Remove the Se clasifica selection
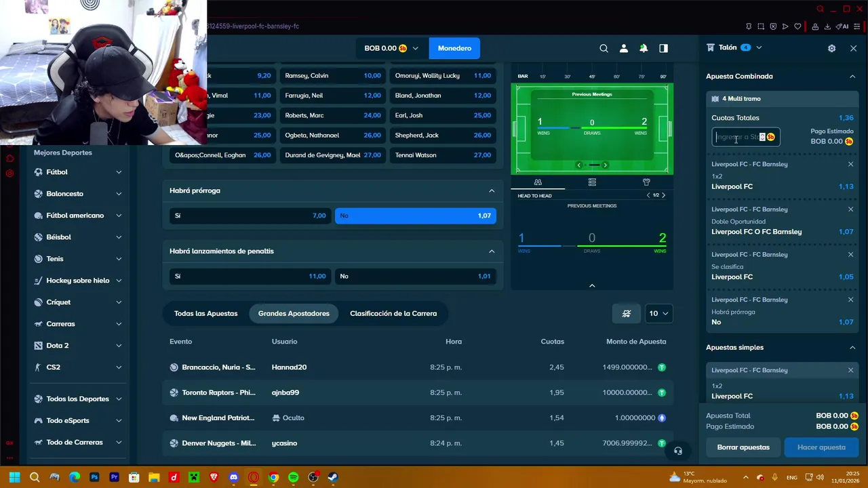Image resolution: width=868 pixels, height=488 pixels. click(850, 255)
